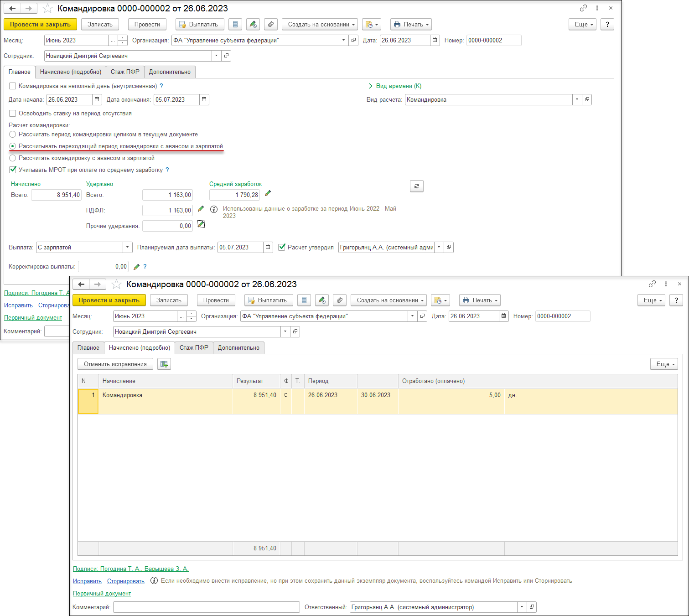The height and width of the screenshot is (616, 689).
Task: Star the document as favorite in back window
Action: tap(47, 8)
